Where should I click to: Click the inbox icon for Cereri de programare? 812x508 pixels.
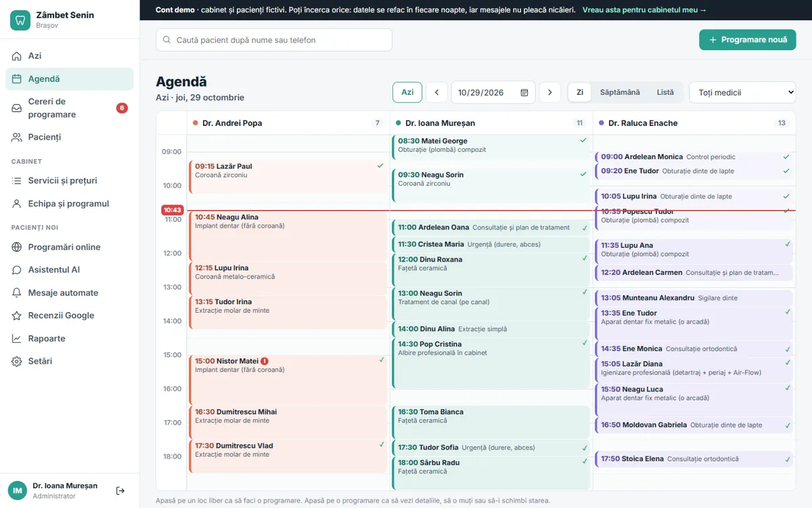(x=17, y=108)
